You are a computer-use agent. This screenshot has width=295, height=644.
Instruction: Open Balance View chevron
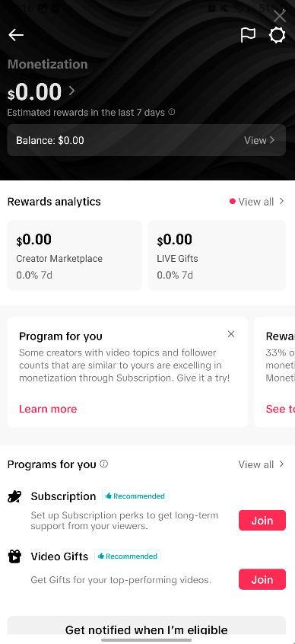tap(259, 140)
